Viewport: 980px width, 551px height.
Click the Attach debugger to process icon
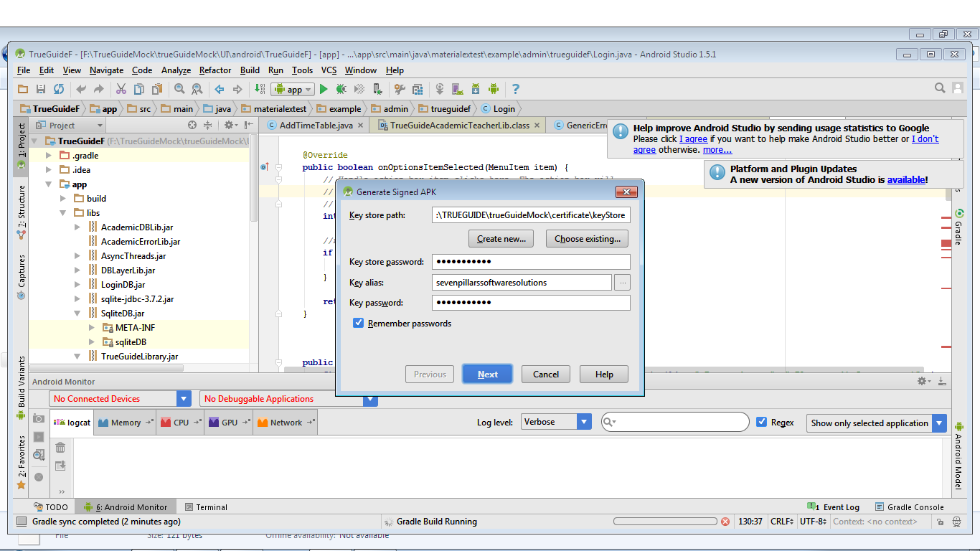tap(377, 89)
